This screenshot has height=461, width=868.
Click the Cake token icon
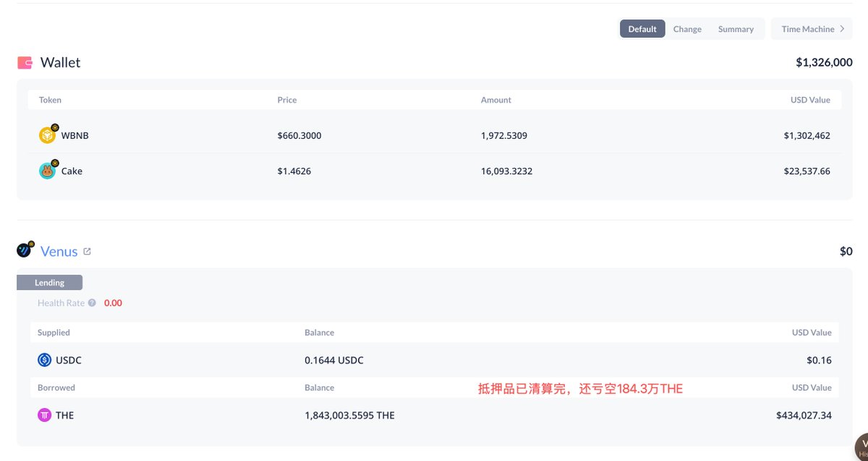[x=48, y=171]
